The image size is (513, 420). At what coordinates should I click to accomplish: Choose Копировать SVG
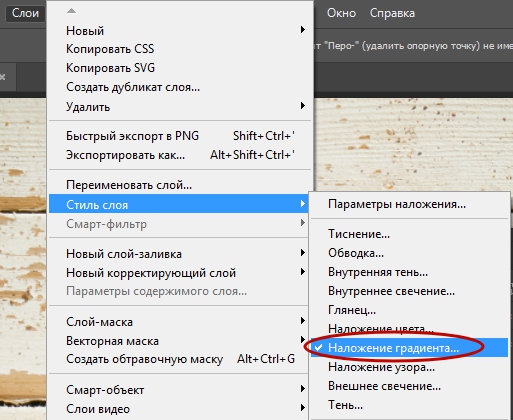pos(180,68)
